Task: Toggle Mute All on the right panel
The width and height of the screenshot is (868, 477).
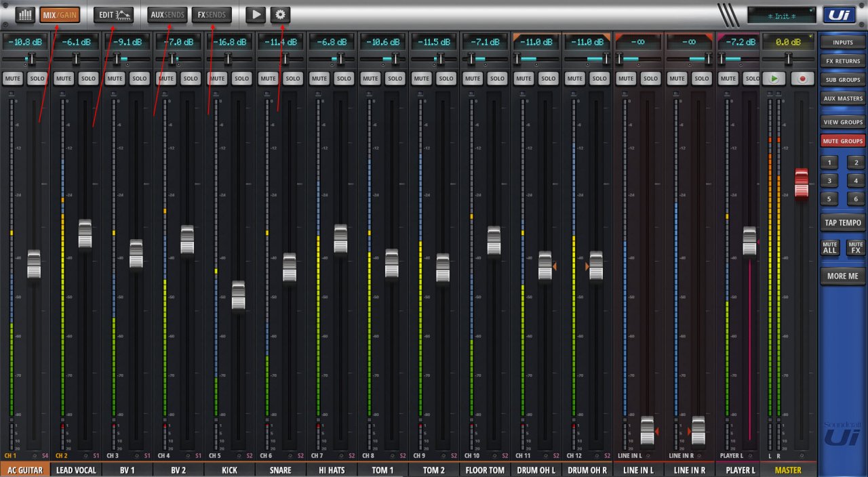Action: (x=830, y=247)
